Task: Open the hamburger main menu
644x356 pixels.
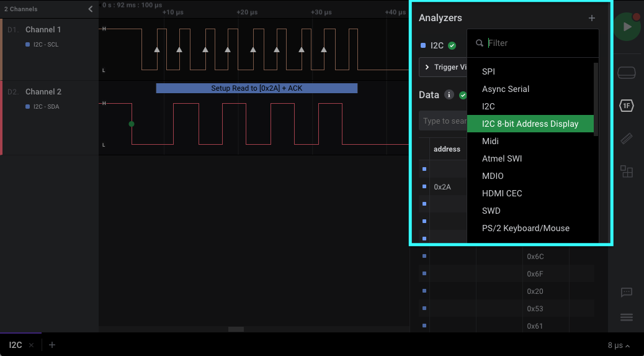Action: pos(627,317)
